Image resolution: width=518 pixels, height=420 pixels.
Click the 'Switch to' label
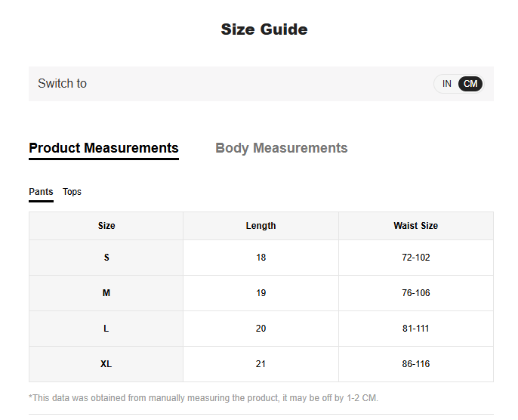pyautogui.click(x=62, y=84)
